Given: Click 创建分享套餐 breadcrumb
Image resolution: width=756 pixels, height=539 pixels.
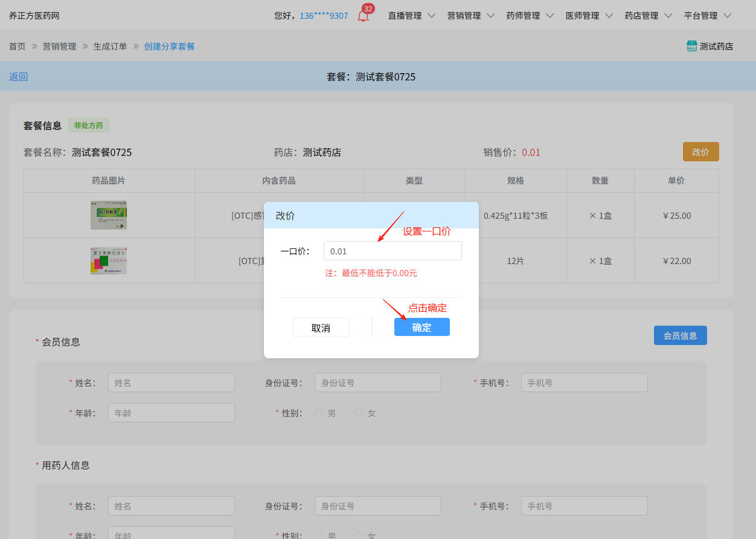Looking at the screenshot, I should coord(169,46).
